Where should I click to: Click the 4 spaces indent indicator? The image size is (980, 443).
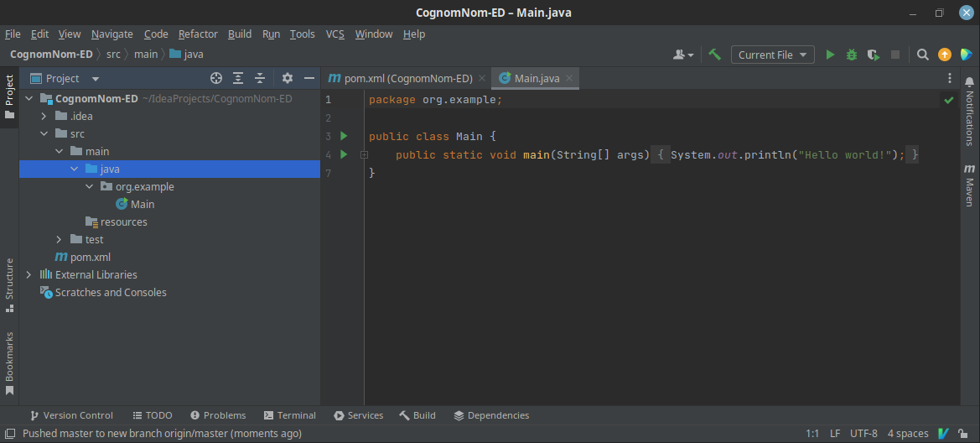click(x=908, y=433)
